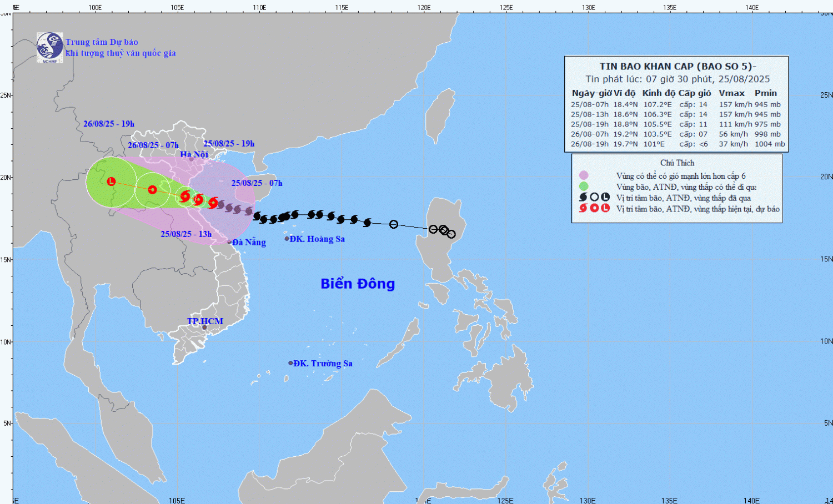Click the black past-position symbols in the legend
Viewport: 833px width, 504px height.
coord(594,198)
